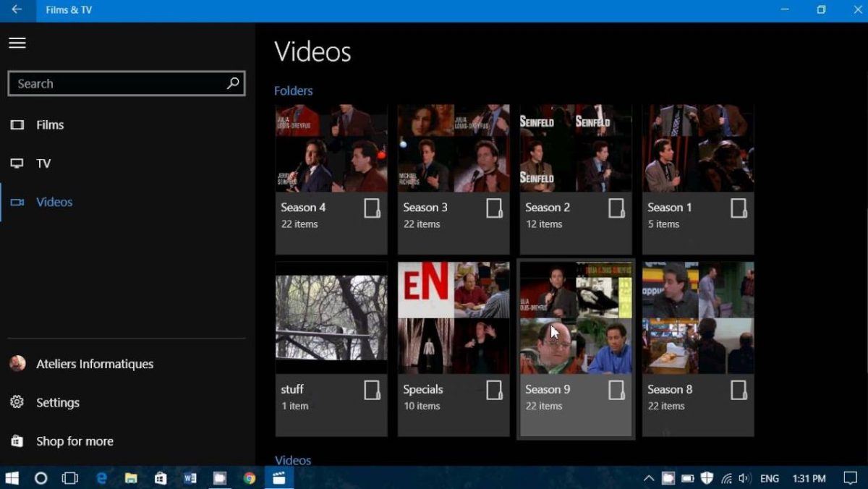Click the search magnifier icon

point(231,83)
